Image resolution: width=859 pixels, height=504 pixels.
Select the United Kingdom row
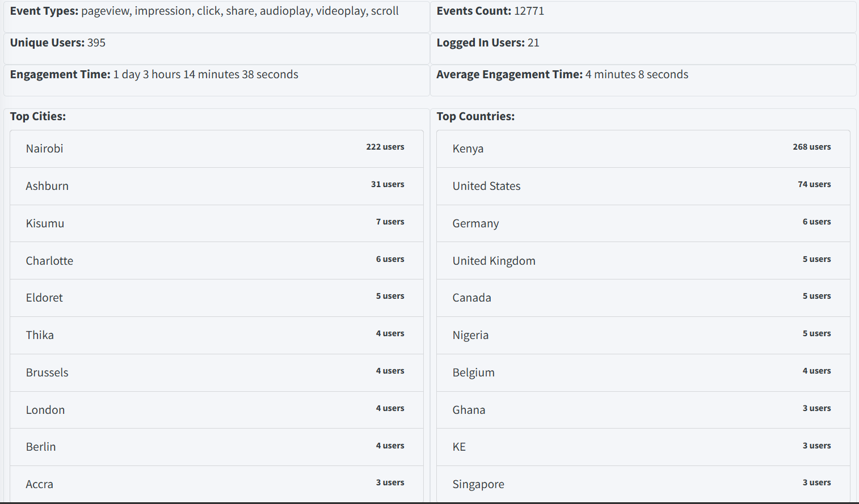643,261
